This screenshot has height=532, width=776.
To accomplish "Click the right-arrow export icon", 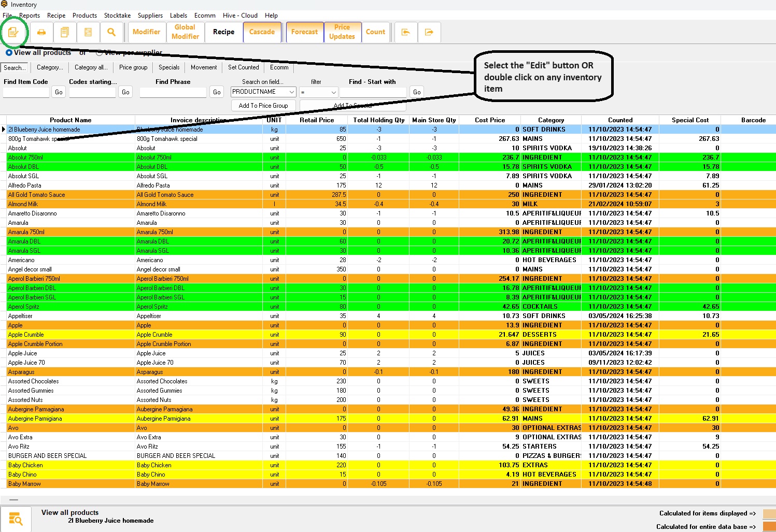I will (429, 32).
